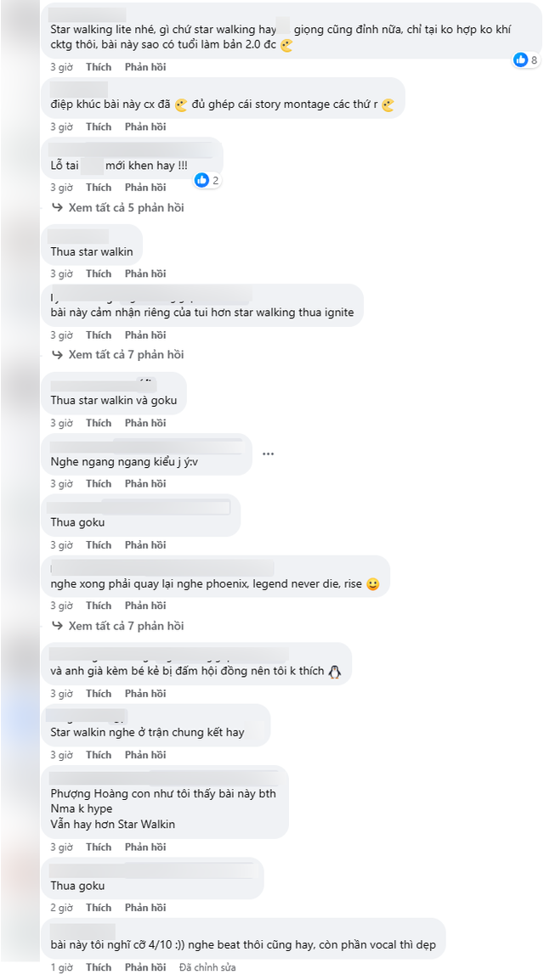Click Phản hồi under the '4/10' rating comment

coord(145,967)
